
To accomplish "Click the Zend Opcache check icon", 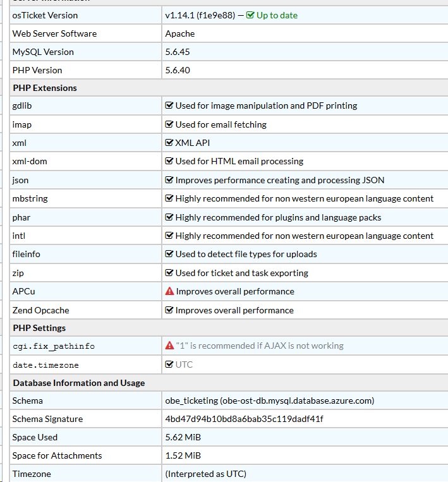I will (169, 310).
